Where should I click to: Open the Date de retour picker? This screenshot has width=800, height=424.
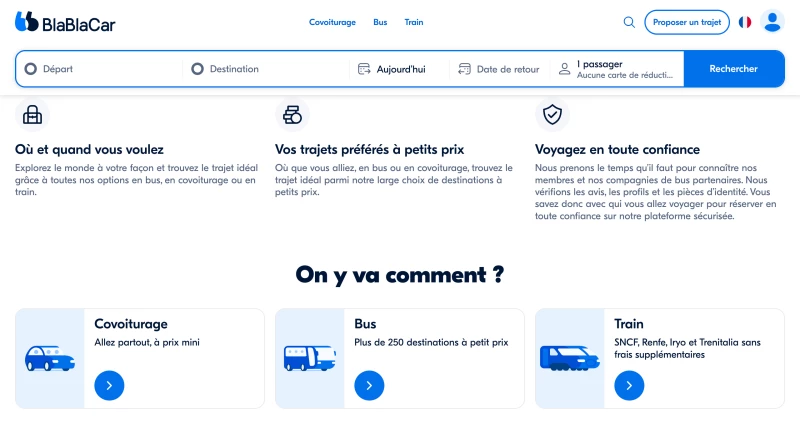pyautogui.click(x=500, y=69)
